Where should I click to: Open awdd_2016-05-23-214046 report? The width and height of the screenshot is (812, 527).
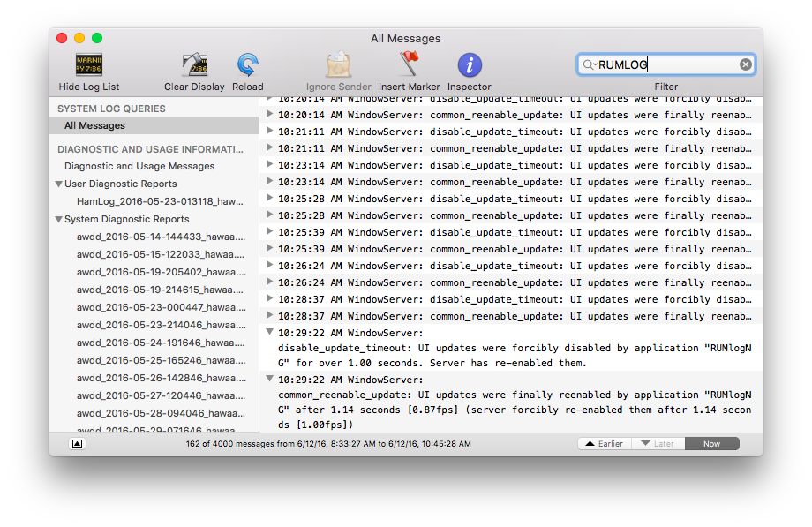tap(161, 325)
